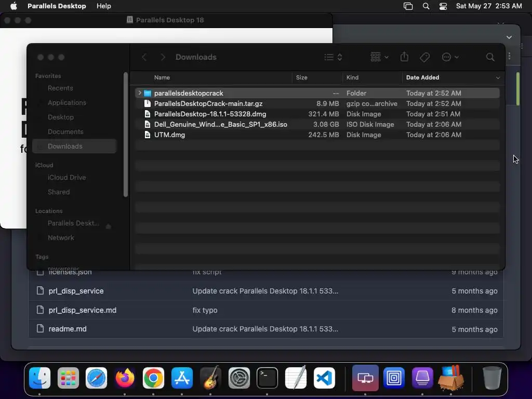
Task: Open Google Chrome in the dock
Action: coord(153,378)
